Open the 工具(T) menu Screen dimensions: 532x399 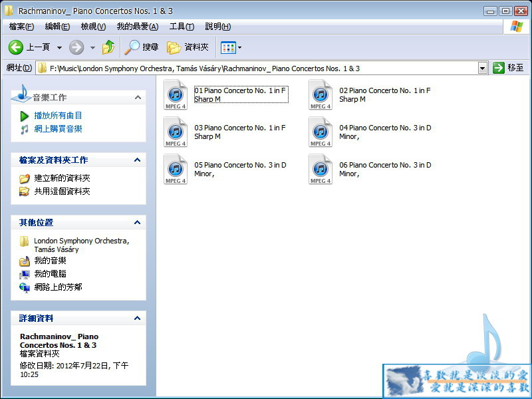[182, 27]
